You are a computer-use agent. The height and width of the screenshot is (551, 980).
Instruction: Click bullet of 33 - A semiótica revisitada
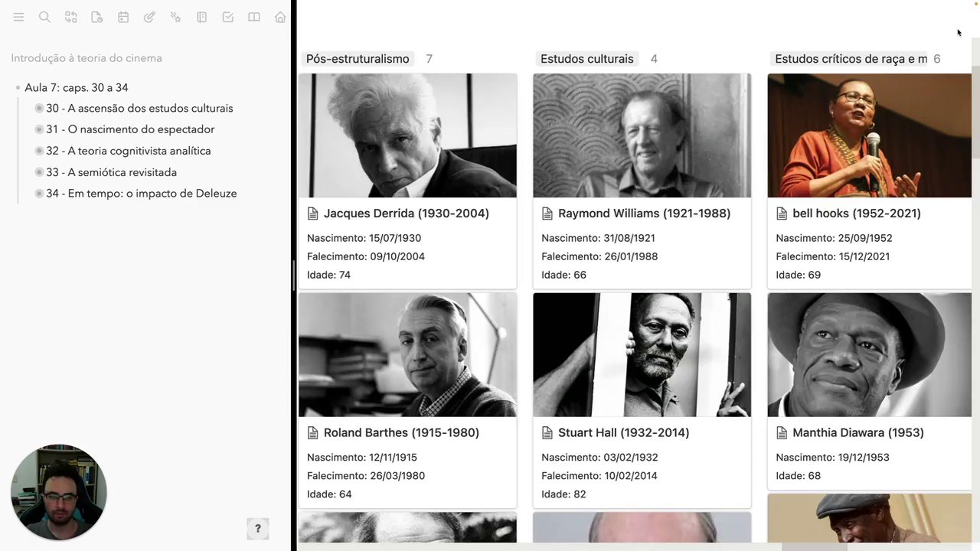(39, 173)
